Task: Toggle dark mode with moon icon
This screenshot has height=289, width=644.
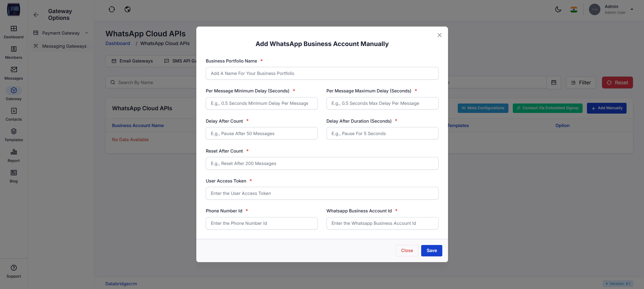Action: [x=558, y=9]
